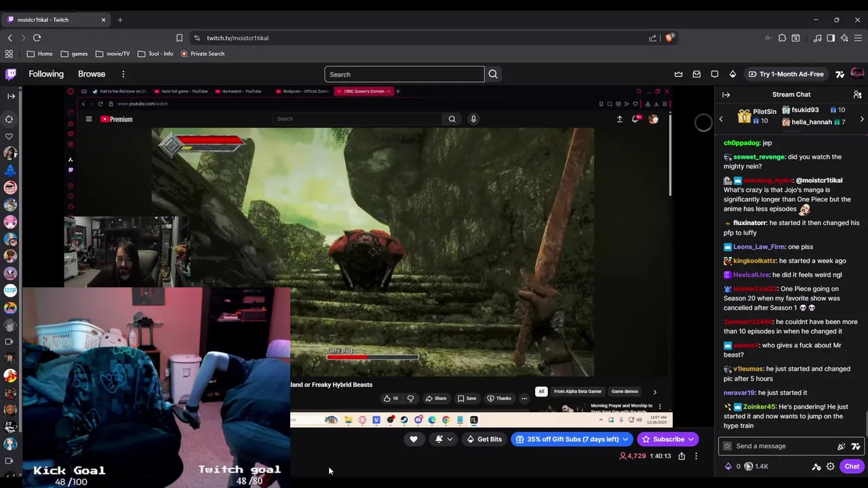Open the user avatar menu on Twitch
Viewport: 868px width, 488px height.
click(x=857, y=74)
